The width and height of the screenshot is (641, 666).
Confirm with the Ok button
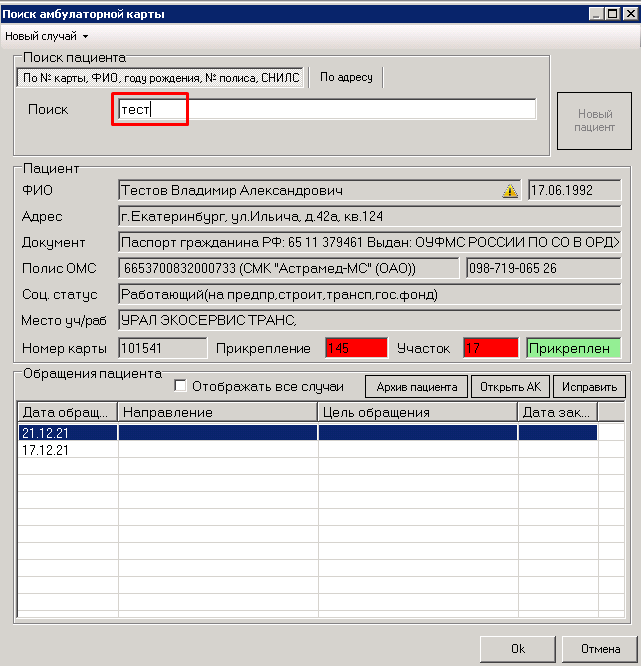coord(517,649)
